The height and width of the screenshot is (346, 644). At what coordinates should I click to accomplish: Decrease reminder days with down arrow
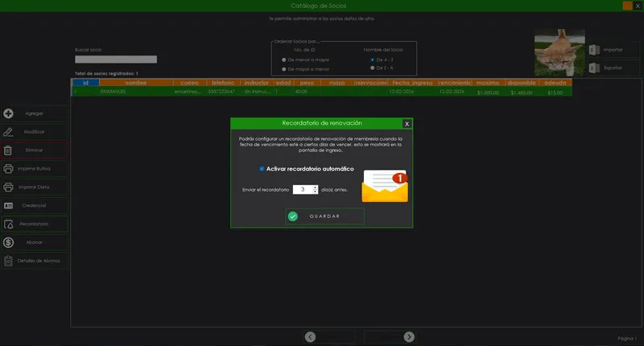click(x=316, y=192)
